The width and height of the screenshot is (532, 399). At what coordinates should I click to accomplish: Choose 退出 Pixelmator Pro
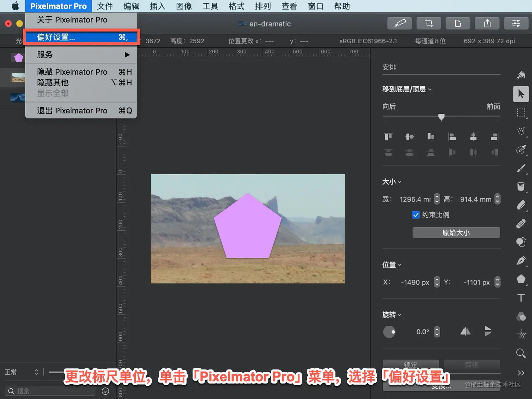pos(81,111)
